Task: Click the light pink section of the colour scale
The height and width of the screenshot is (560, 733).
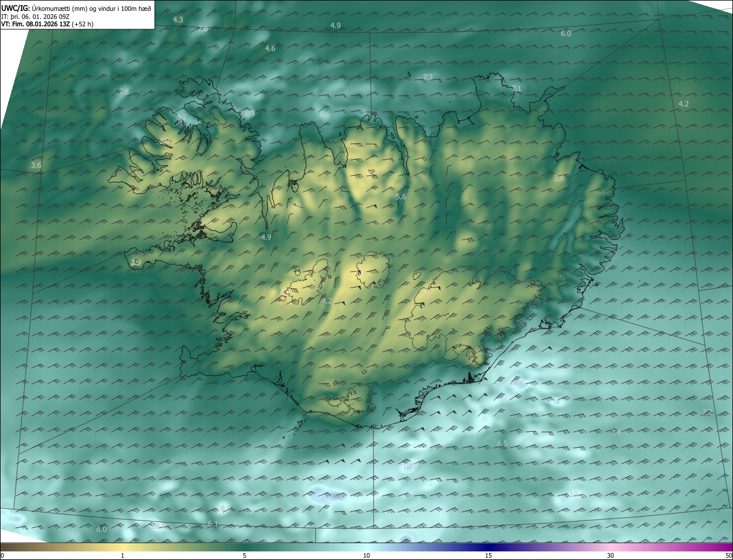Action: point(610,547)
